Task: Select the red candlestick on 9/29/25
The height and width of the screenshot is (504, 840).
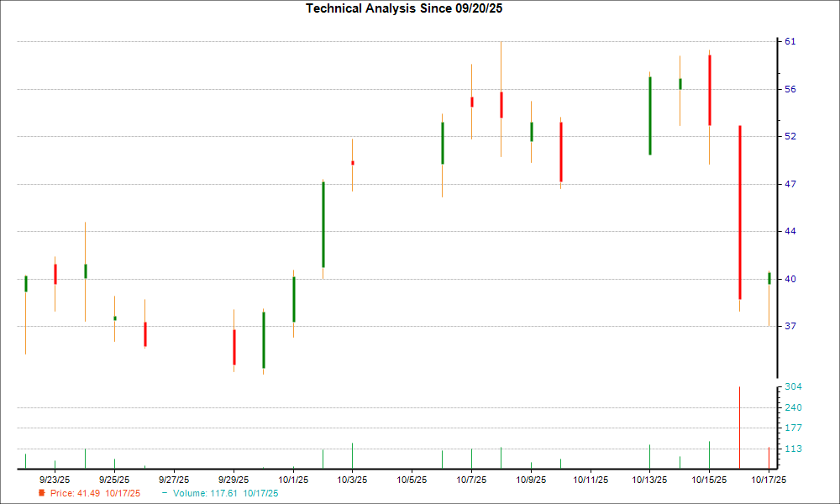Action: [234, 347]
